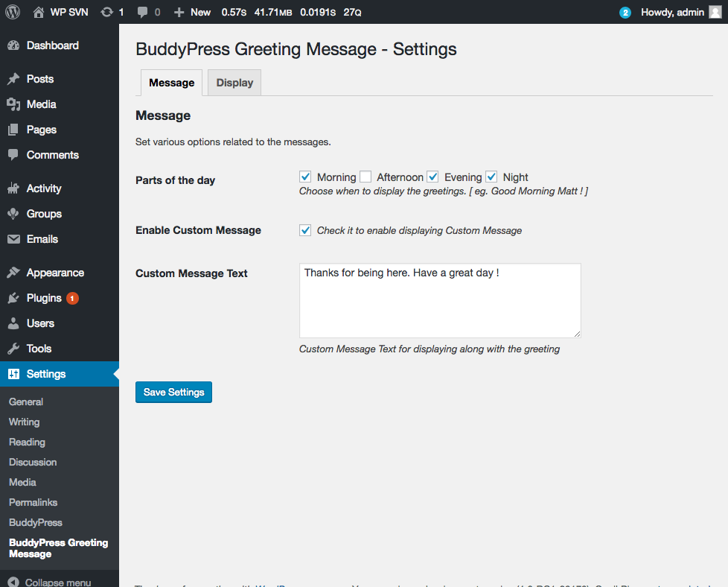
Task: Check the Afternoon checkbox
Action: pos(365,177)
